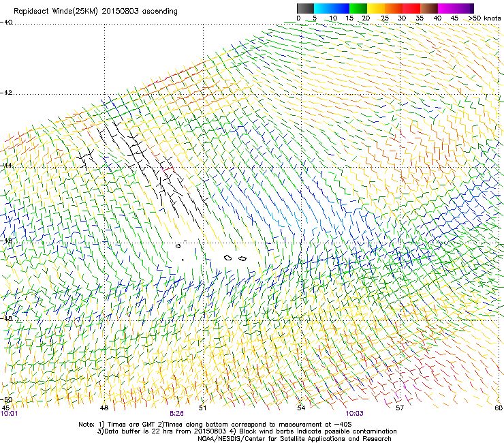This screenshot has width=504, height=443.
Task: Click the legend label '30'
Action: (x=402, y=18)
